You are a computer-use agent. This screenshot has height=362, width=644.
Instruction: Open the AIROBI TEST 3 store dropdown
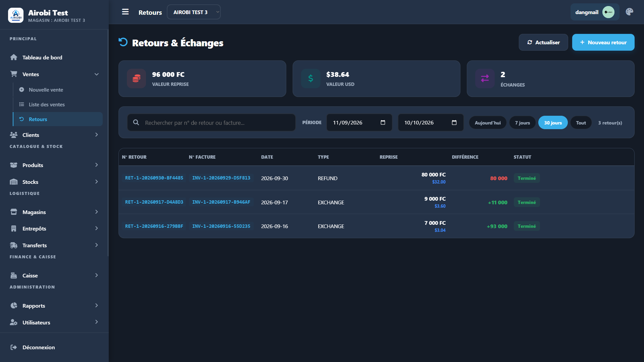[194, 12]
